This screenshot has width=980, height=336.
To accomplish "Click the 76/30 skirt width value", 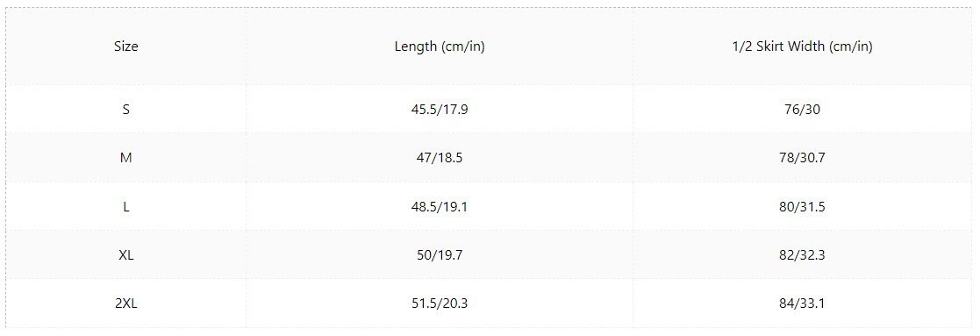I will point(802,110).
